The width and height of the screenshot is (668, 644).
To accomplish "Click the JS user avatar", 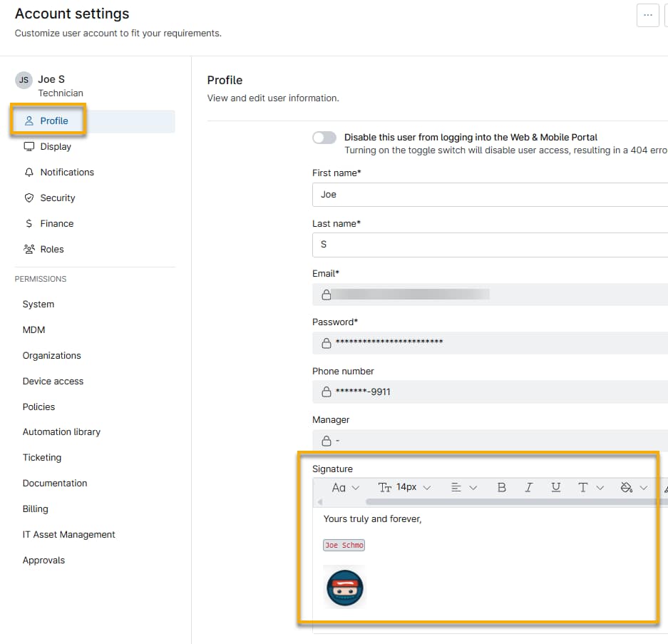I will click(x=24, y=80).
